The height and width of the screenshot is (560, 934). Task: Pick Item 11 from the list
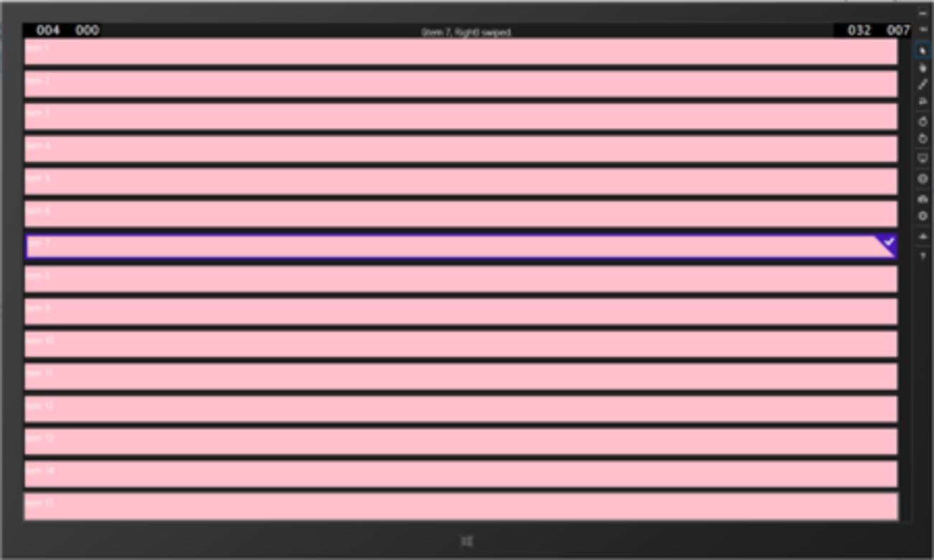[x=461, y=377]
